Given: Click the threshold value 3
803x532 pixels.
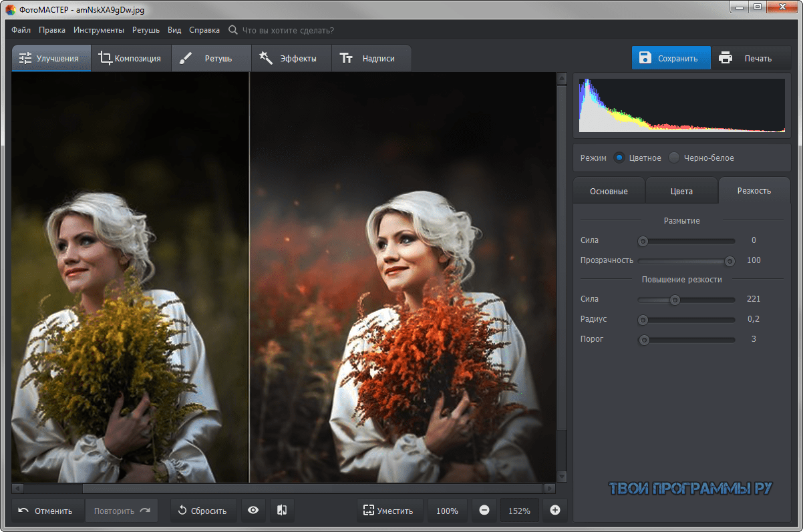Looking at the screenshot, I should (754, 339).
